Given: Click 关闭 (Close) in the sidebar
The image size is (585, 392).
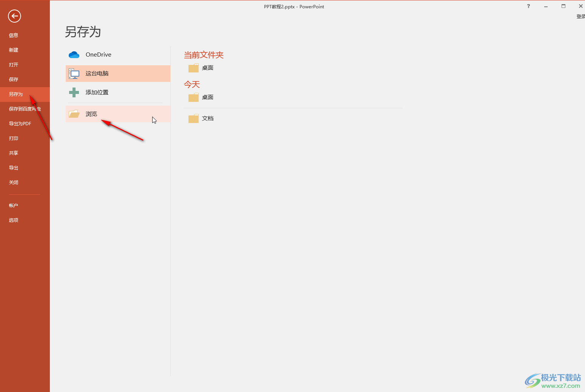Looking at the screenshot, I should coord(14,183).
